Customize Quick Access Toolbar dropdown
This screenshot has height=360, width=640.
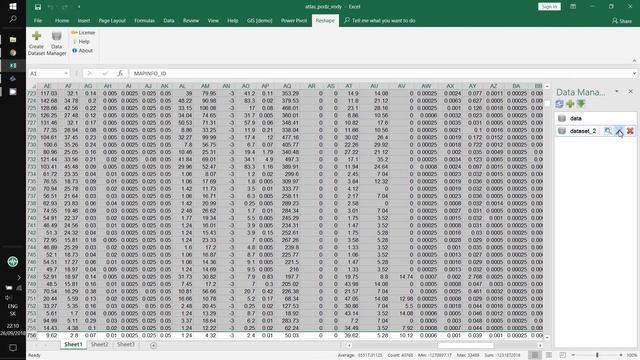pos(79,7)
